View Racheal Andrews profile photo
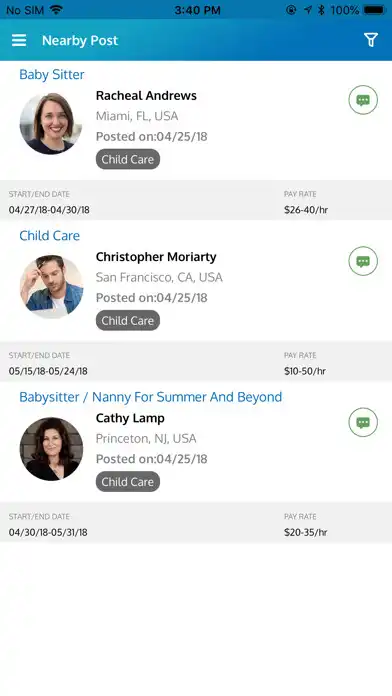The width and height of the screenshot is (392, 696). pyautogui.click(x=51, y=123)
